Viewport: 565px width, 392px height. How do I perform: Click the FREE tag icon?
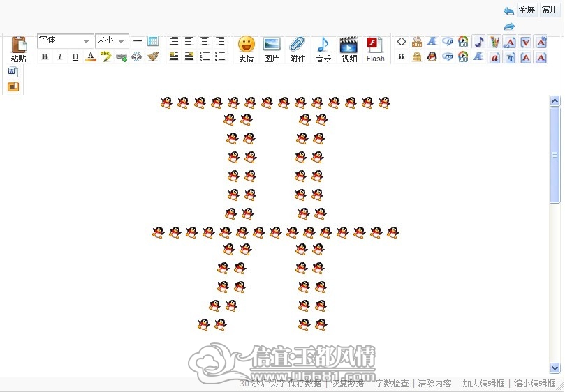click(x=417, y=42)
